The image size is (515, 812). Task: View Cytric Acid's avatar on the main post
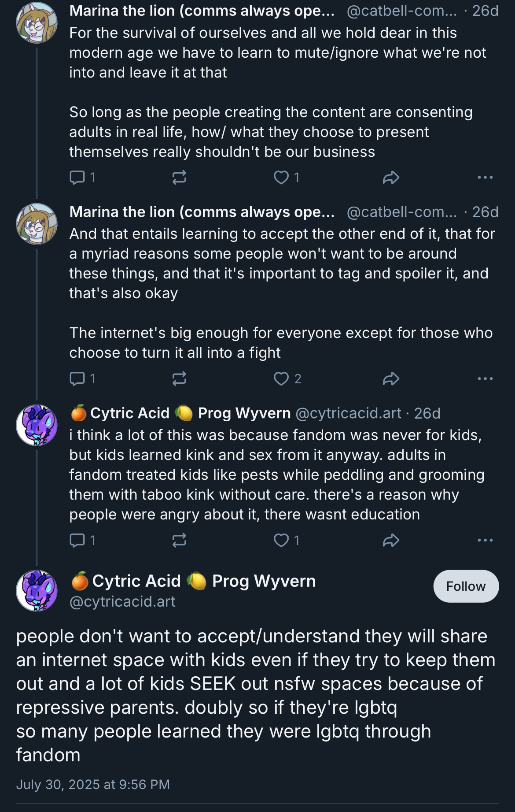click(x=37, y=591)
